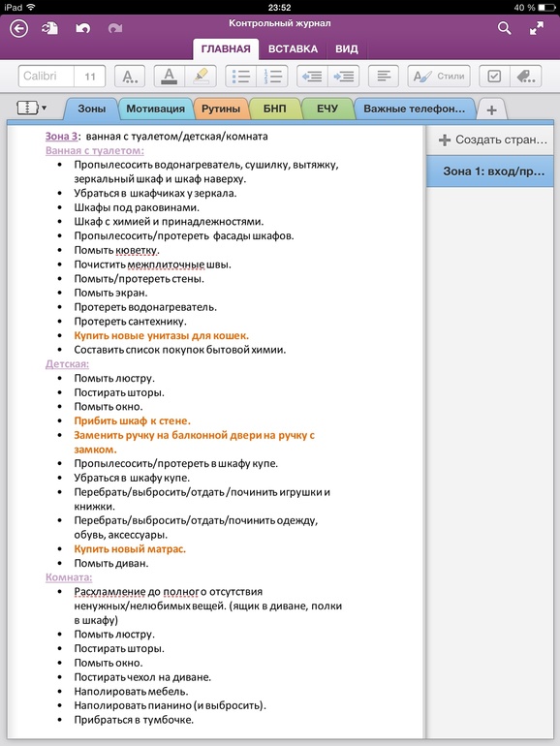Open the notebook list dropdown

coord(31,108)
